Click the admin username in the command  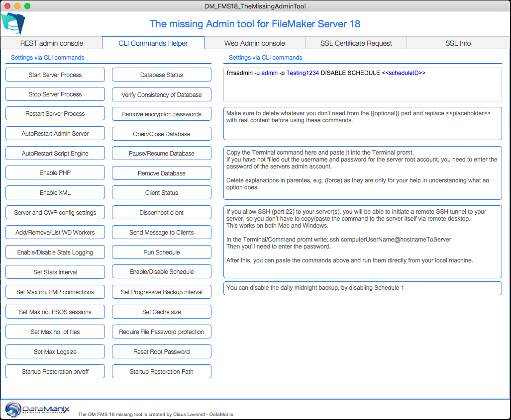click(x=270, y=73)
